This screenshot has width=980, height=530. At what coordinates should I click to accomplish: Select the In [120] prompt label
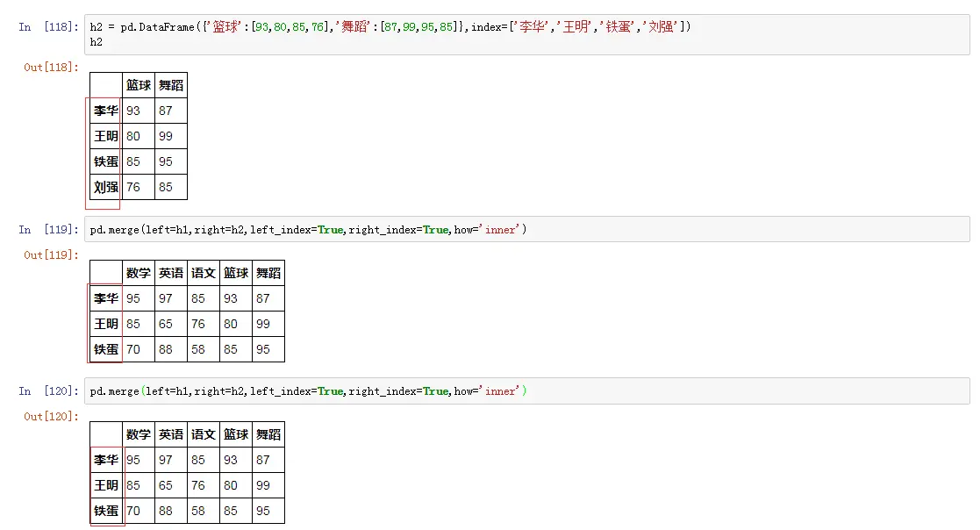coord(49,391)
